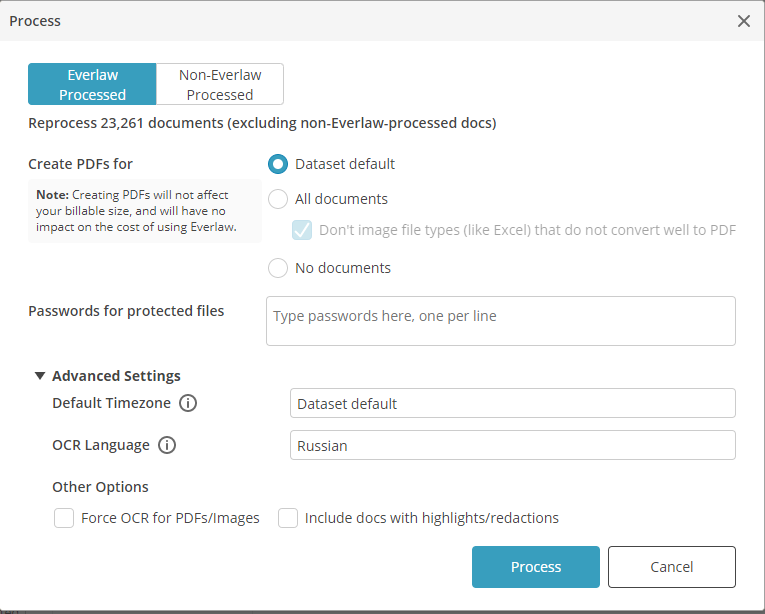Open the Default Timezone dropdown

pyautogui.click(x=512, y=404)
